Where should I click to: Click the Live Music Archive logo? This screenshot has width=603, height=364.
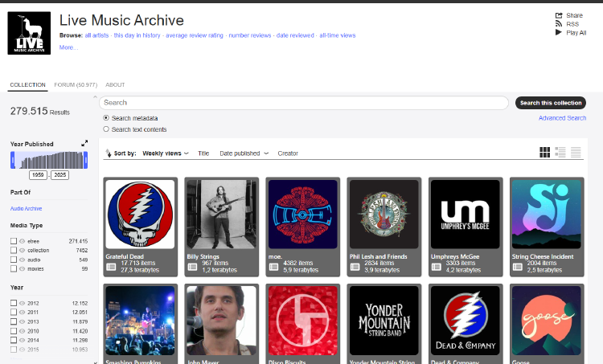pyautogui.click(x=29, y=33)
